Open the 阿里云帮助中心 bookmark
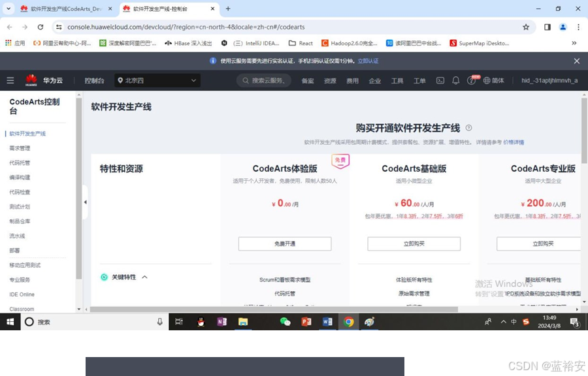This screenshot has height=376, width=588. pyautogui.click(x=62, y=43)
